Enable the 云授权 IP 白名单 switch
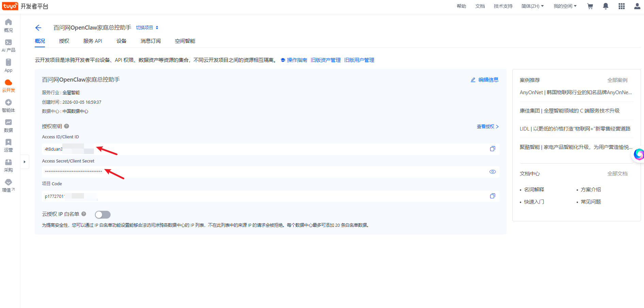 tap(102, 215)
